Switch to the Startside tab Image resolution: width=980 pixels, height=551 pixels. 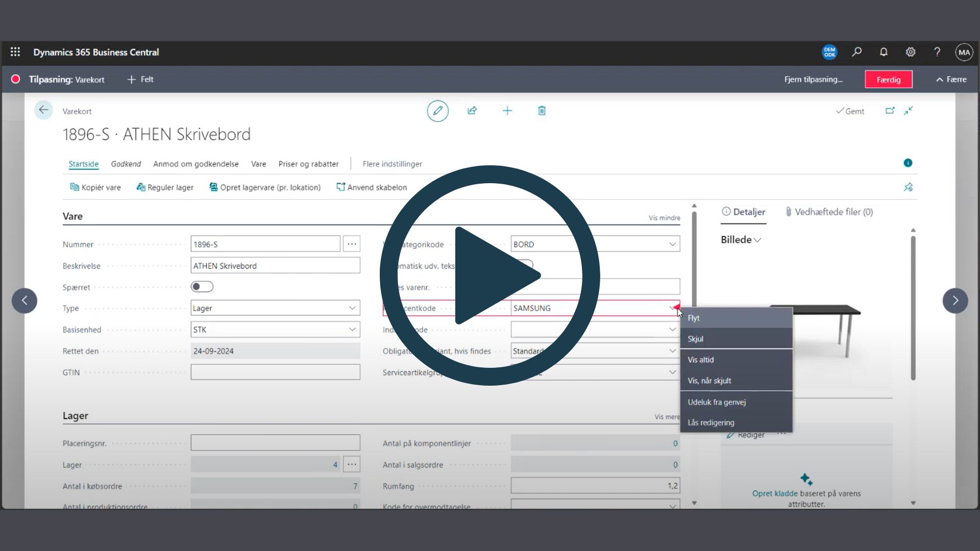coord(84,164)
